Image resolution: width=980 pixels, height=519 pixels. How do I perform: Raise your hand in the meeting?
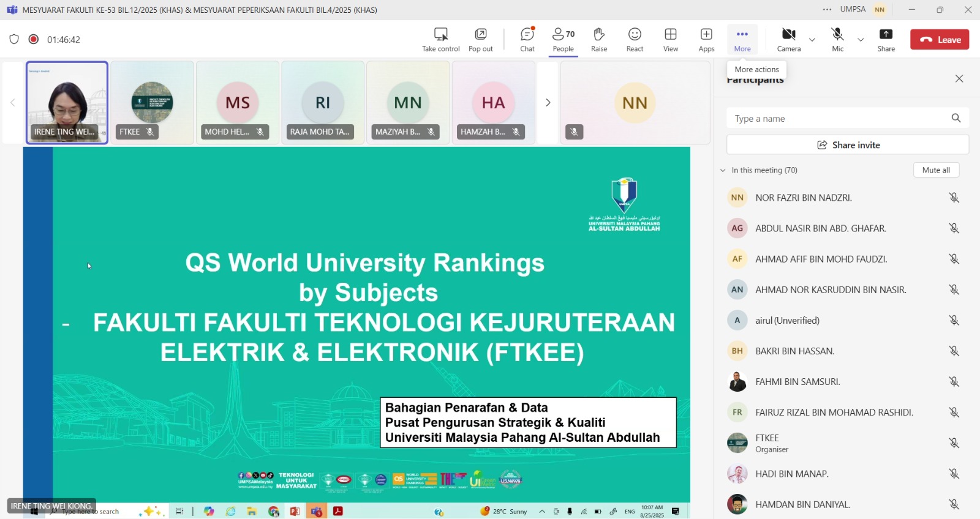point(599,40)
